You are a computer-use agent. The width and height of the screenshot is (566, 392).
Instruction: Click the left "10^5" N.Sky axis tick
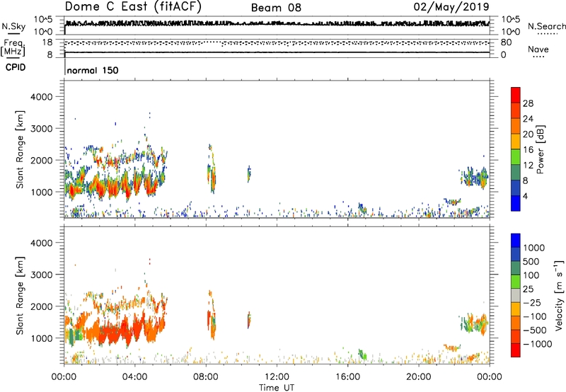click(x=43, y=20)
